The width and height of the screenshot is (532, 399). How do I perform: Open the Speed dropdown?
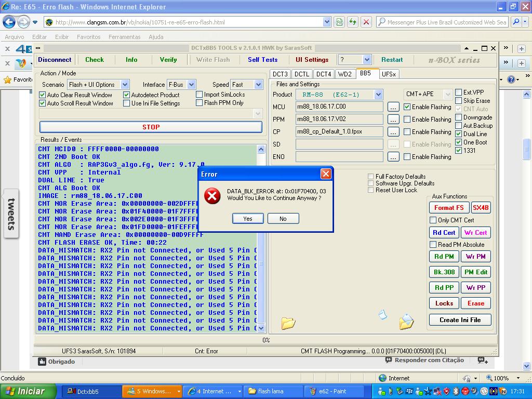[259, 85]
